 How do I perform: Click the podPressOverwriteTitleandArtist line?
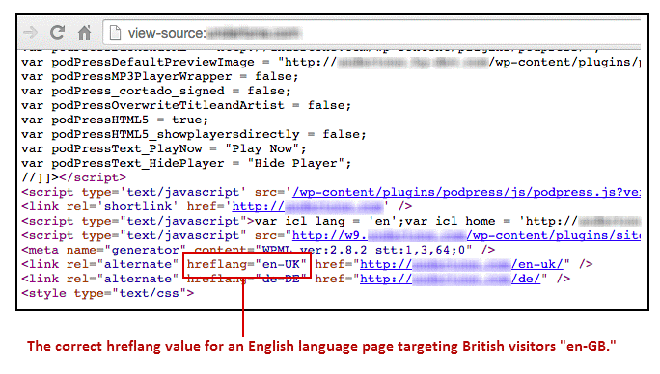tap(186, 105)
